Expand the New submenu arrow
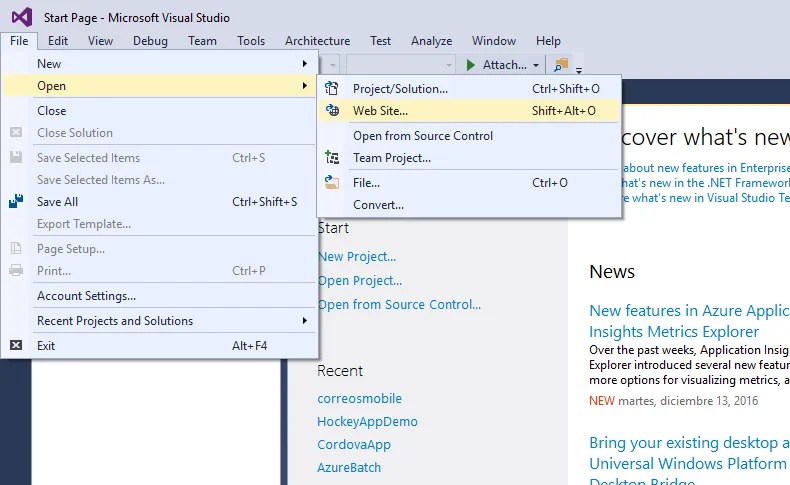 tap(305, 63)
